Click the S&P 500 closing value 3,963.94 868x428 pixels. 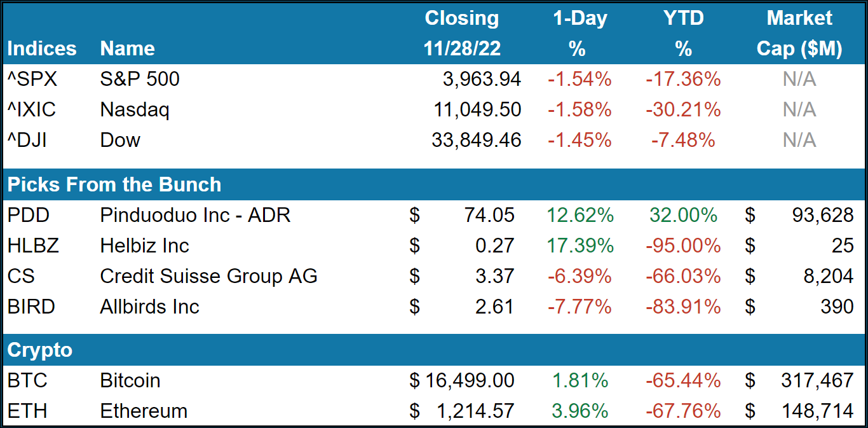coord(481,79)
